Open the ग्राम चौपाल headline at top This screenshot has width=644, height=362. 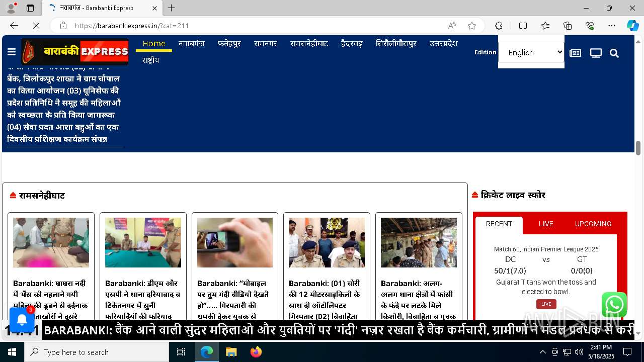tap(64, 103)
